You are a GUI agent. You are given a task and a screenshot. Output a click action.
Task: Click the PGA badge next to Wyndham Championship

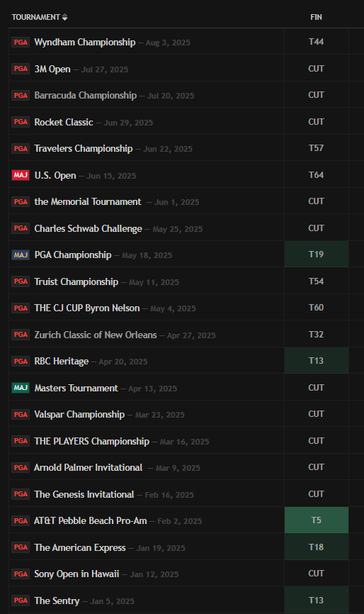[21, 43]
